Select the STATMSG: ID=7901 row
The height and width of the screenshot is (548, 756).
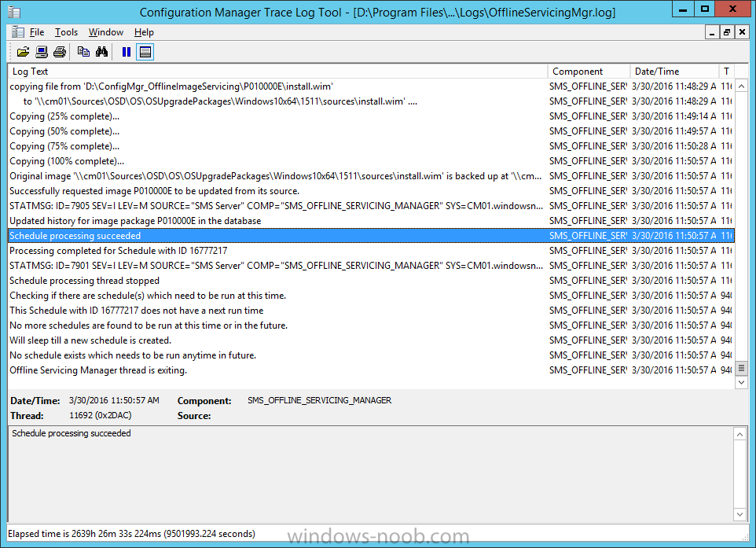[371, 266]
